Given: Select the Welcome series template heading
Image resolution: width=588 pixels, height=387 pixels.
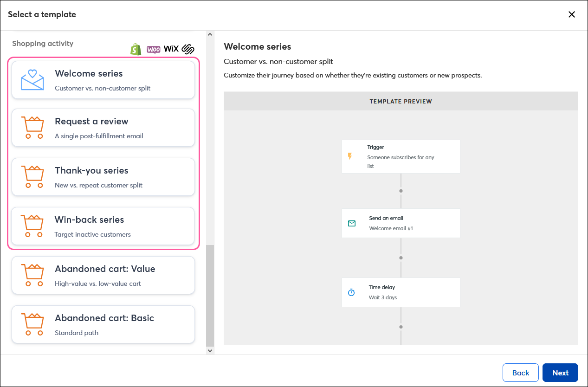Looking at the screenshot, I should tap(89, 73).
